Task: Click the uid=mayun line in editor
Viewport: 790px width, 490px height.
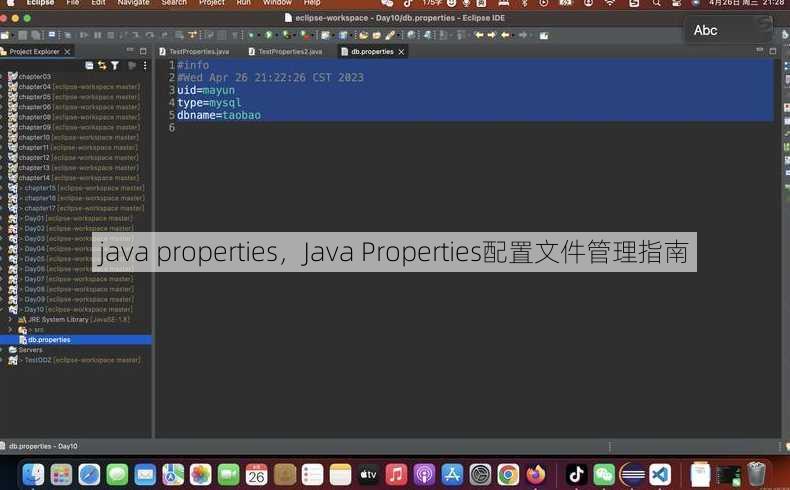Action: (x=206, y=90)
